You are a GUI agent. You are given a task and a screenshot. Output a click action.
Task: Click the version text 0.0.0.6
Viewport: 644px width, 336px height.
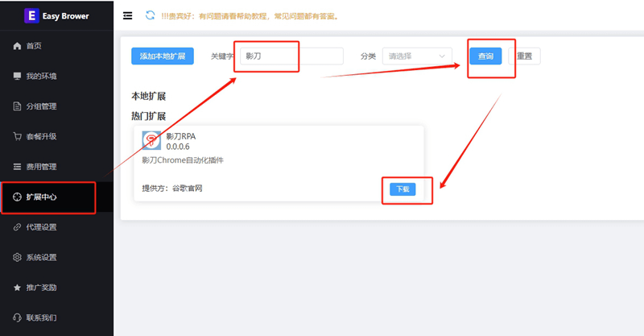[x=178, y=147]
